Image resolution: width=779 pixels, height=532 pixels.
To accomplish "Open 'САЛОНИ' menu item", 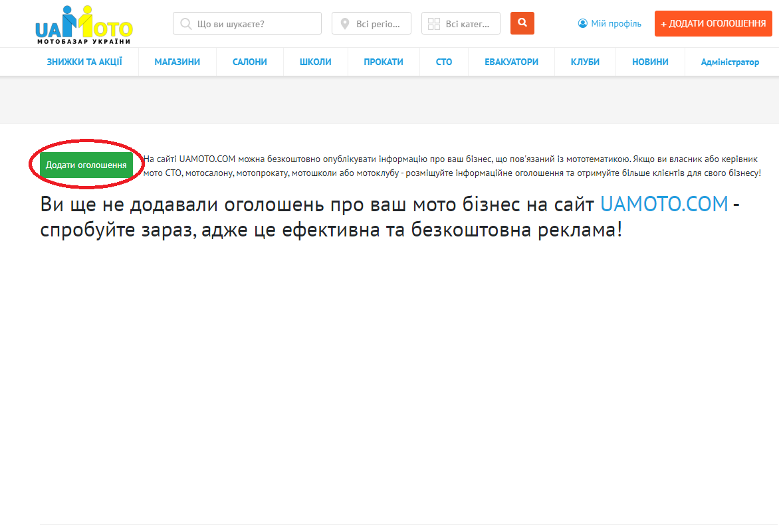I will (250, 62).
